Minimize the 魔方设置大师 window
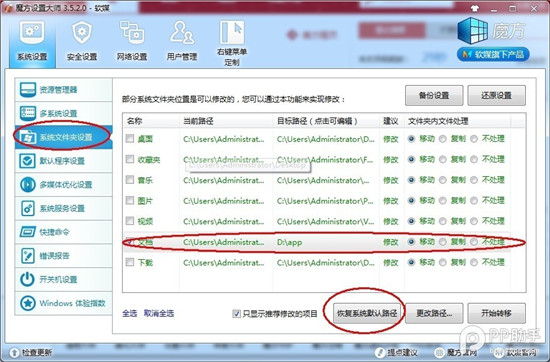 point(494,8)
